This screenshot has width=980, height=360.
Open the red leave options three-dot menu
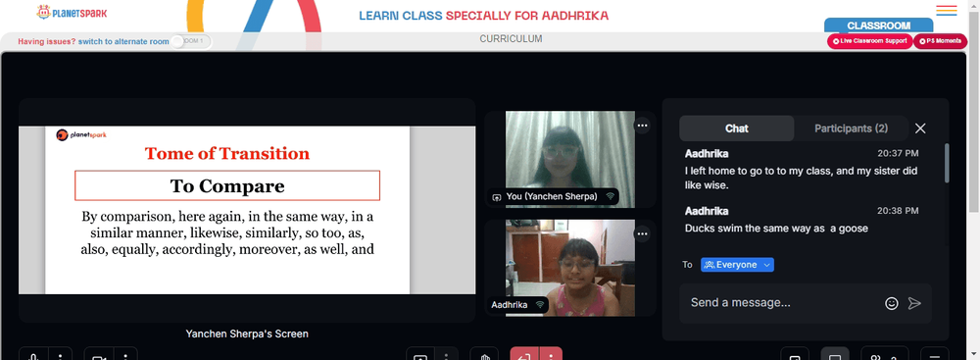tap(551, 354)
